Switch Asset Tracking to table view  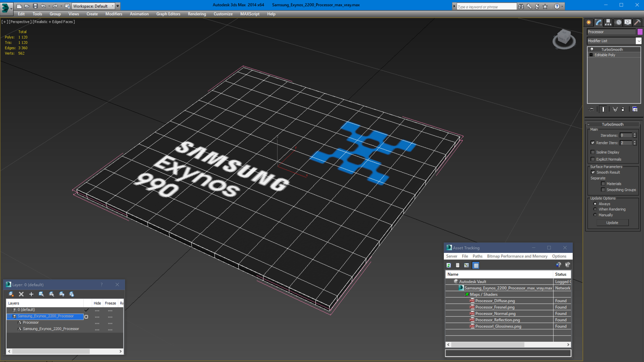pos(476,265)
